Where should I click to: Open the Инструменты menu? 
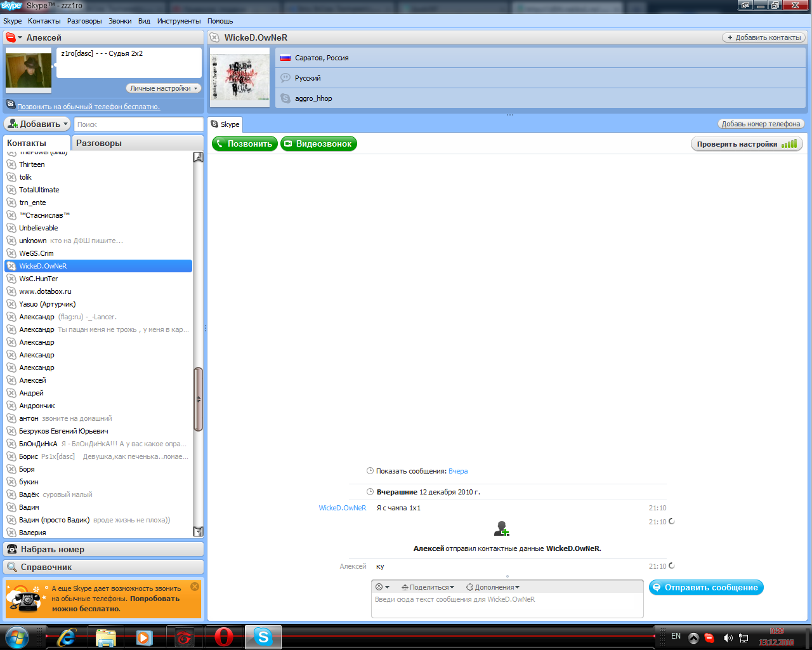(x=179, y=21)
